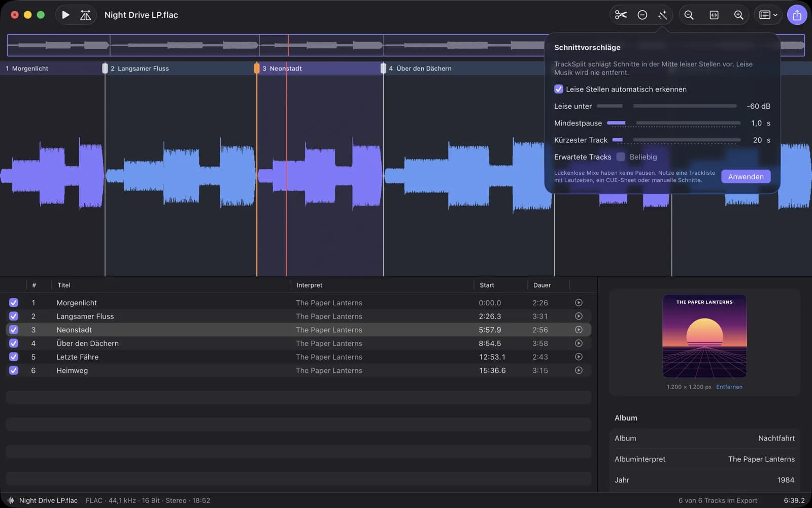The image size is (812, 508).
Task: Zoom in the waveform view
Action: (x=739, y=15)
